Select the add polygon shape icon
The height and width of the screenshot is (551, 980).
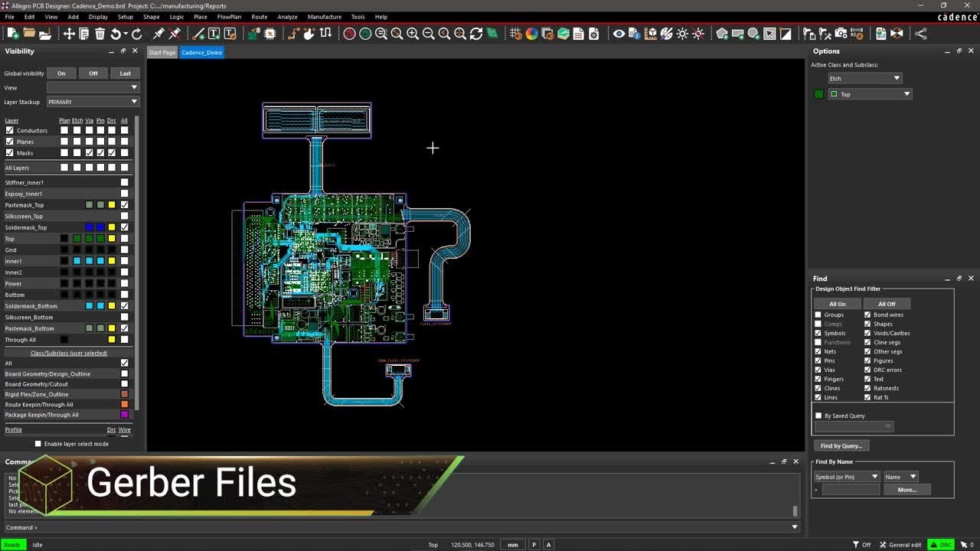(722, 34)
